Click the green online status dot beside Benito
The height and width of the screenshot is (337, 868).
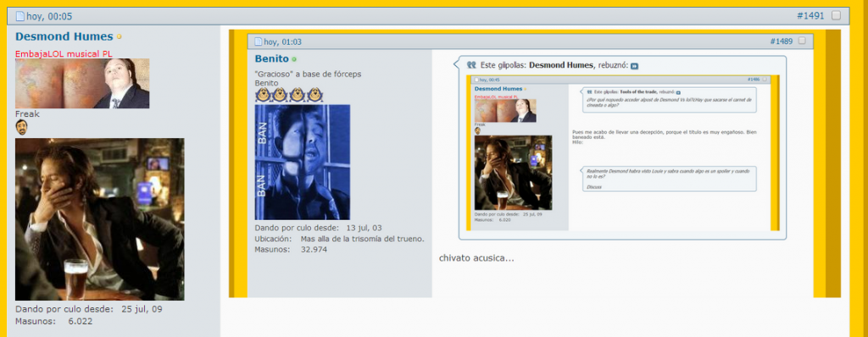(x=294, y=59)
